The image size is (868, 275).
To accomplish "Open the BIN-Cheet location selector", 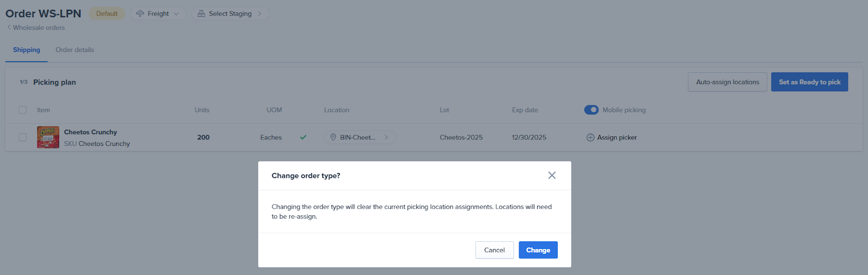I will coord(360,137).
